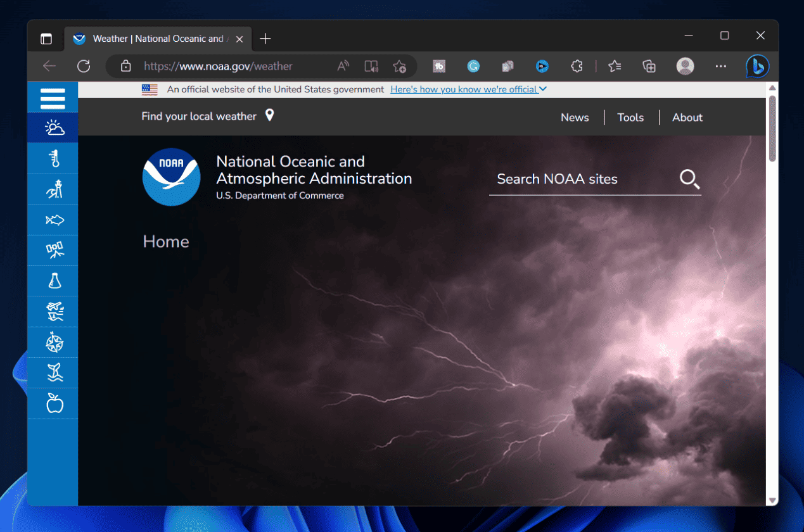
Task: Expand the hamburger menu in the sidebar
Action: (x=53, y=98)
